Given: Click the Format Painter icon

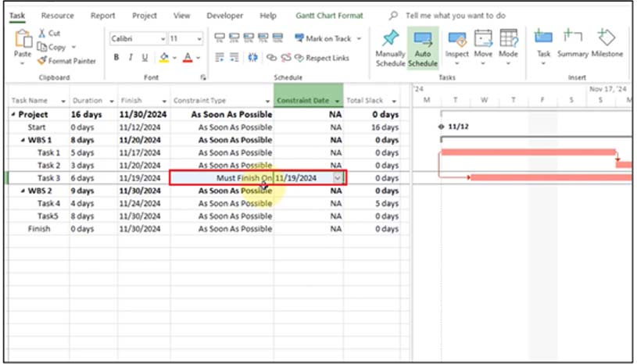Looking at the screenshot, I should [x=42, y=61].
